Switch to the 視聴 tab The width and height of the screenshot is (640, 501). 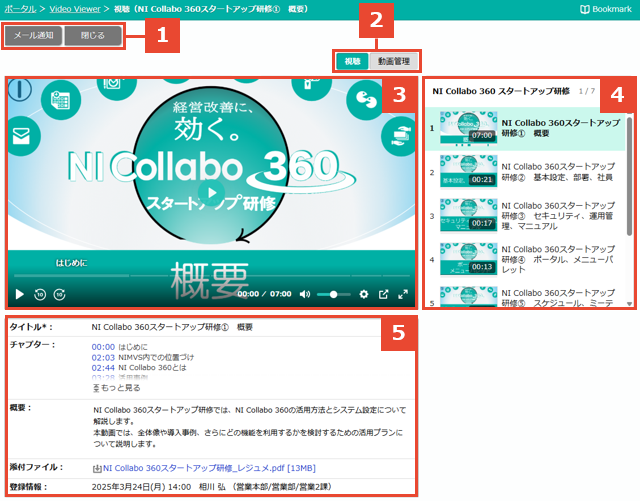point(352,61)
